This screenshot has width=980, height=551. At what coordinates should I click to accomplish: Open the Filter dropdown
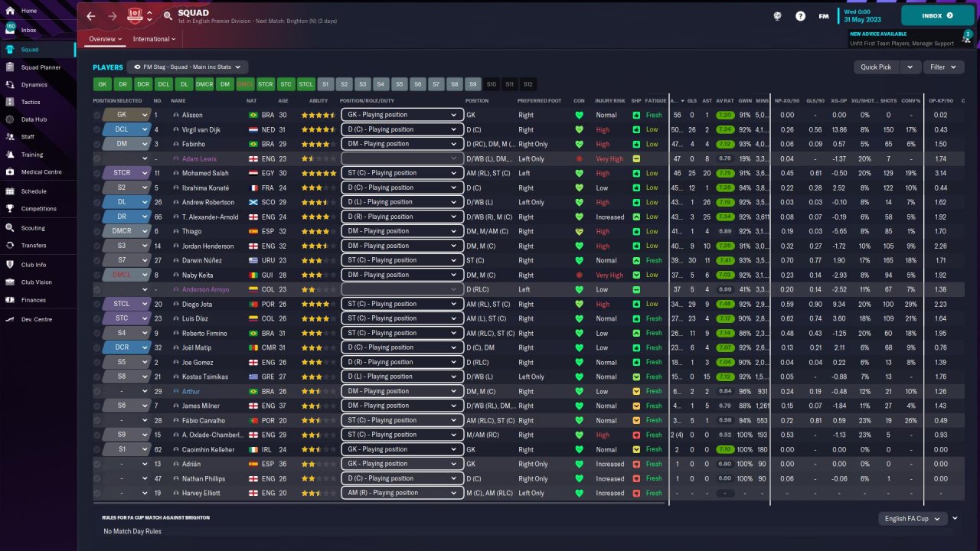942,67
